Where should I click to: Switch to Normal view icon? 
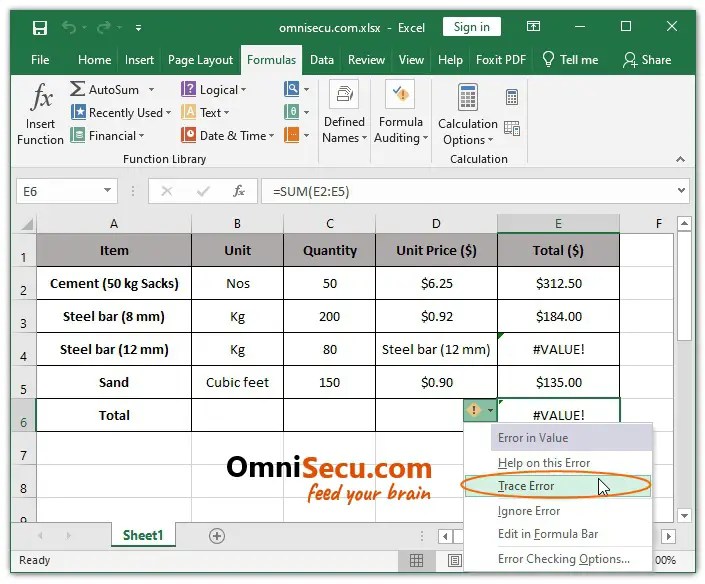(x=416, y=560)
